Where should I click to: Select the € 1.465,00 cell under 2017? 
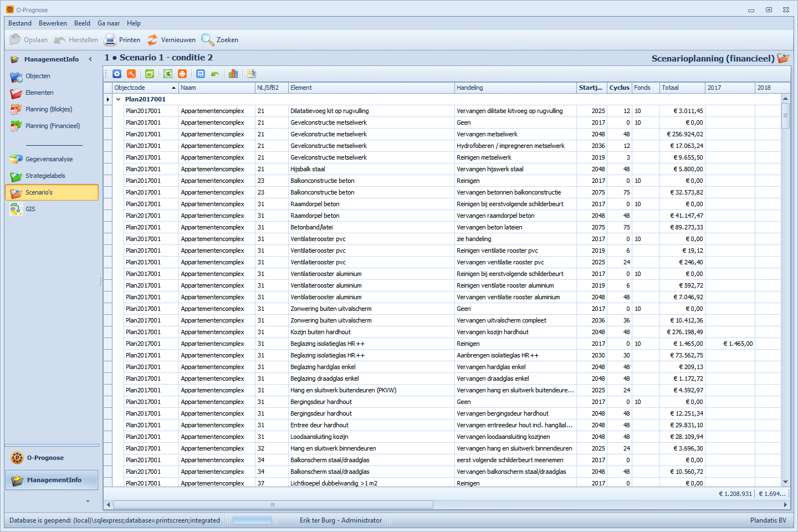[730, 344]
